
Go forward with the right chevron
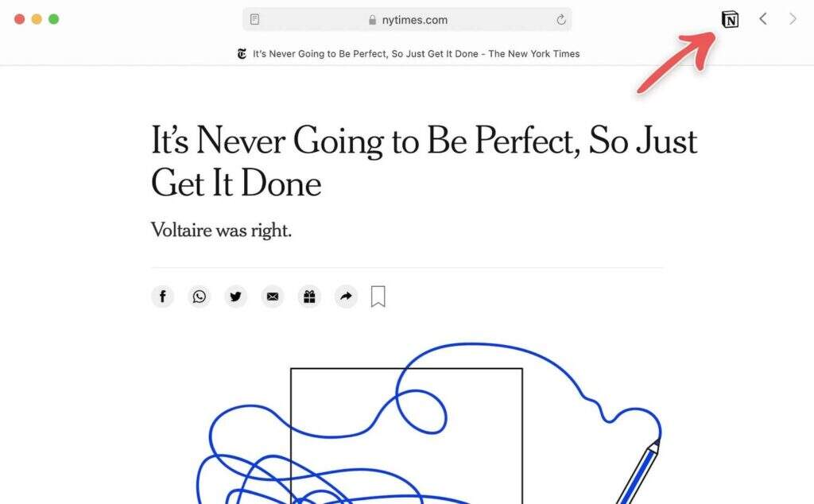click(x=793, y=19)
